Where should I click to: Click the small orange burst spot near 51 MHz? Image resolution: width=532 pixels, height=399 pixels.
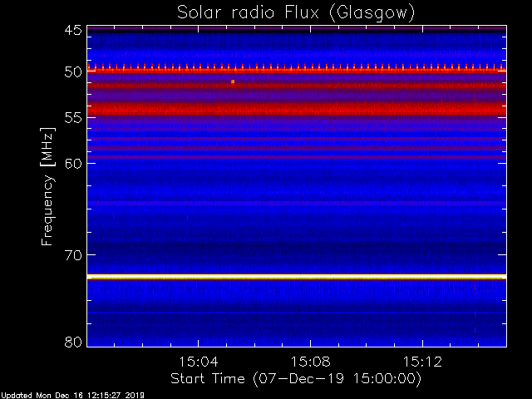(x=233, y=81)
